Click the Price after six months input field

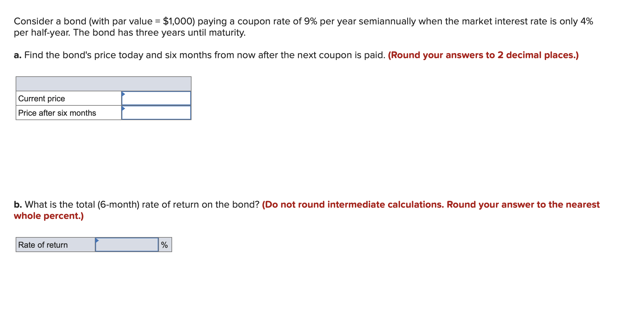pyautogui.click(x=156, y=113)
